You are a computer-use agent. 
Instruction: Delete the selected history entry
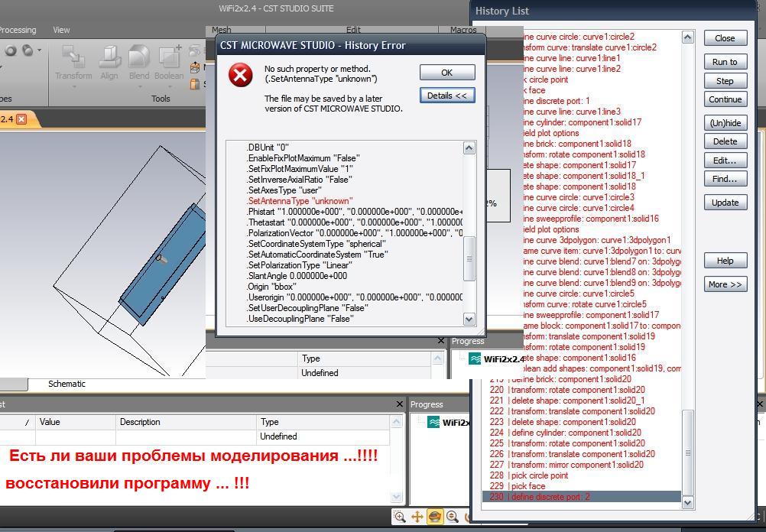(725, 141)
